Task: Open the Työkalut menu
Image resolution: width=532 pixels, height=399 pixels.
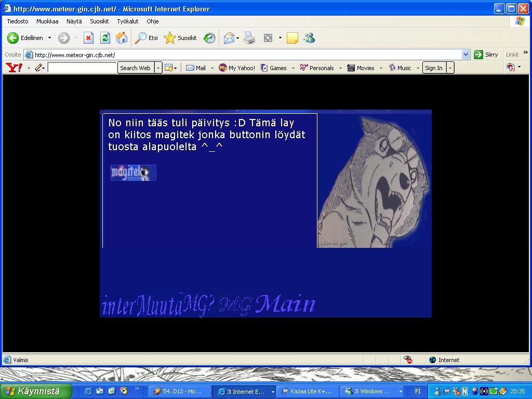Action: click(127, 21)
